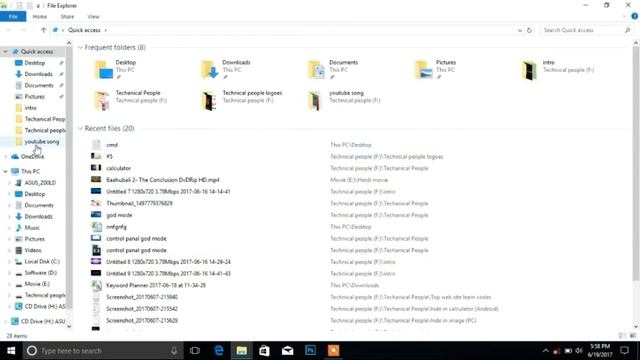This screenshot has width=640, height=360.
Task: Open the Pictures folder tile in Frequent folders
Action: (x=435, y=69)
